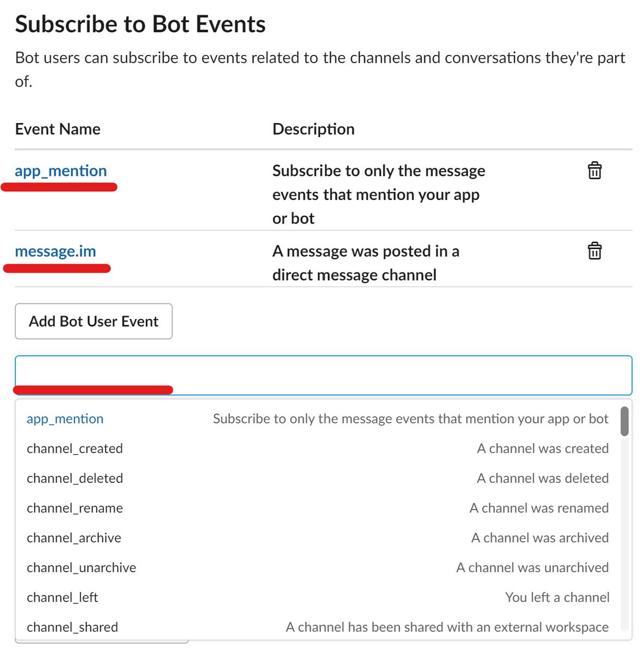Click the Event Name column header

58,129
